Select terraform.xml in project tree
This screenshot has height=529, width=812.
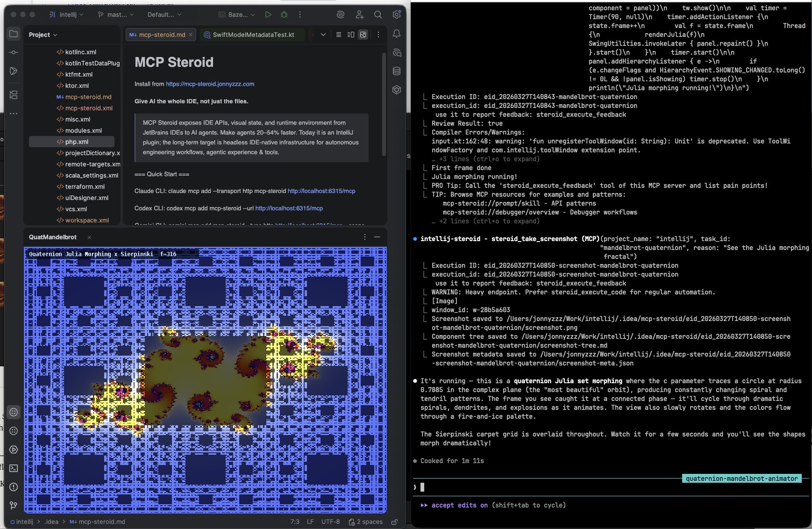click(x=80, y=186)
